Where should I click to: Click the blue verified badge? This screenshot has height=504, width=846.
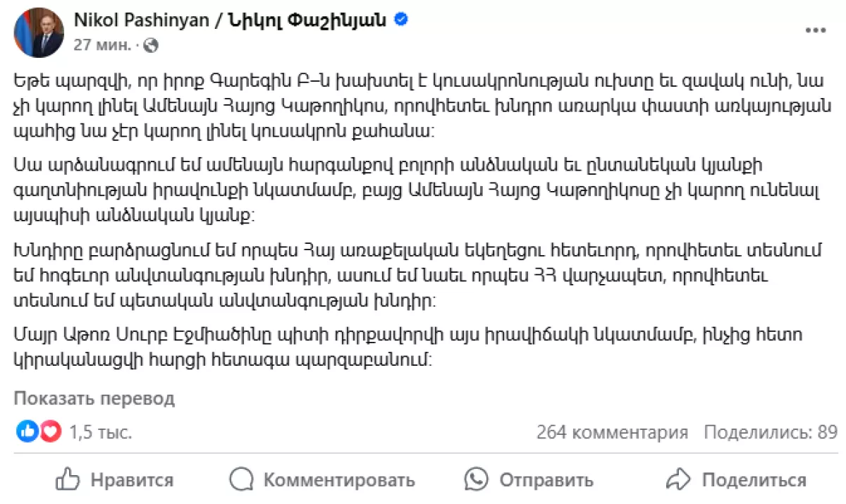(400, 20)
